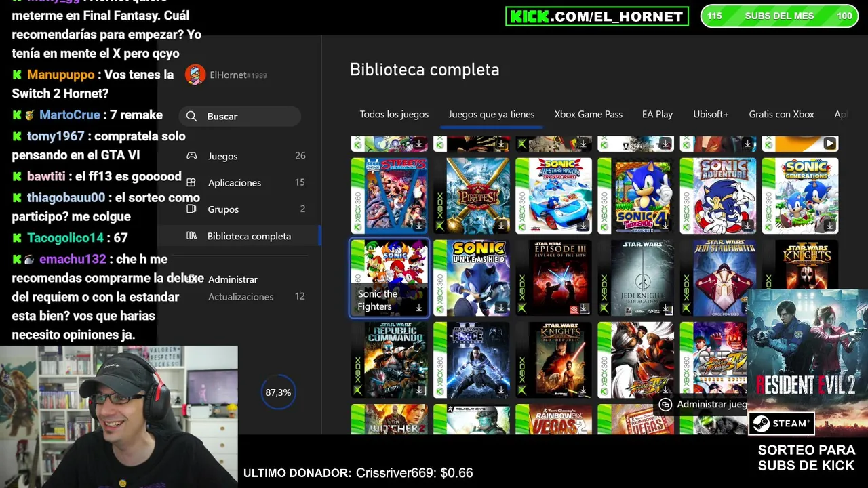Click the download icon on Sid Meier's Pirates! tile
This screenshot has height=488, width=868.
(500, 226)
